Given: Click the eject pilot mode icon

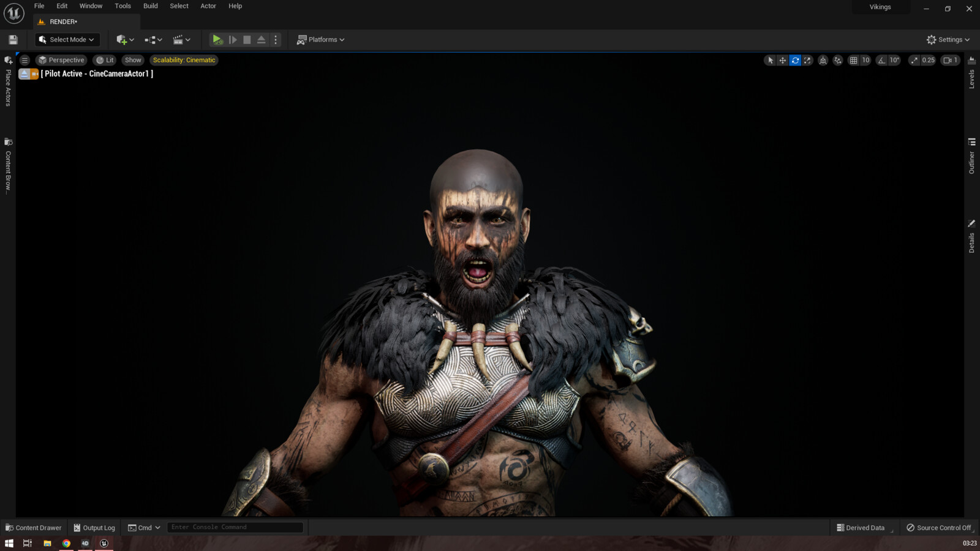Looking at the screenshot, I should [x=24, y=73].
